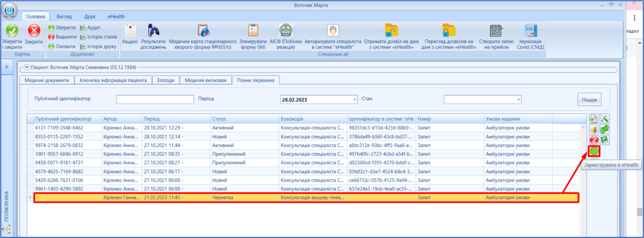Open the Стан dropdown
This screenshot has height=238, width=644.
(519, 100)
